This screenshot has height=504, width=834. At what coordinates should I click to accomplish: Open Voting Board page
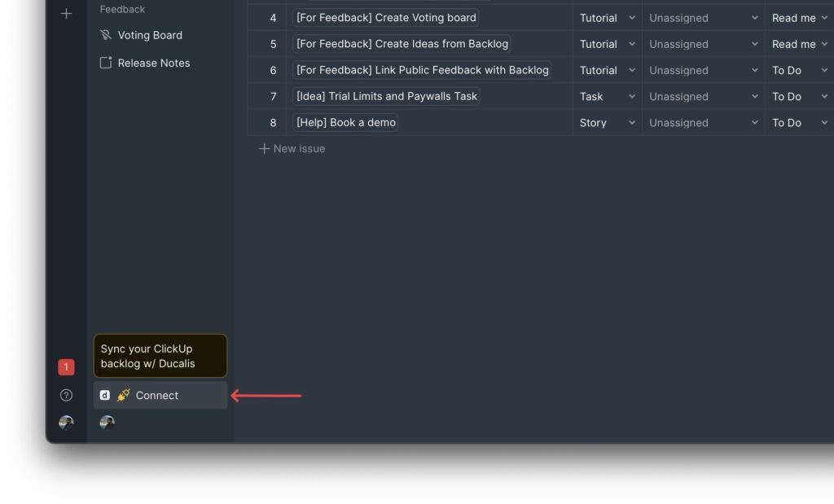point(150,35)
